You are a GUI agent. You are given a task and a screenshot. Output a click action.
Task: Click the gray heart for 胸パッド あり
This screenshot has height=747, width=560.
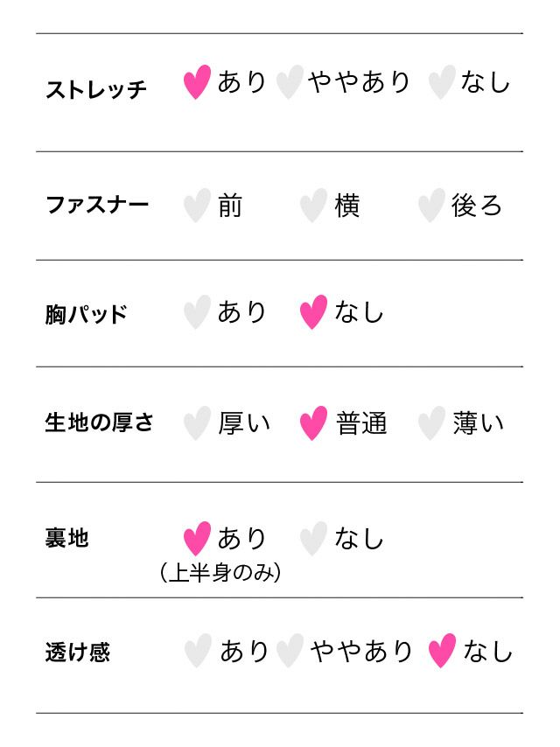197,313
